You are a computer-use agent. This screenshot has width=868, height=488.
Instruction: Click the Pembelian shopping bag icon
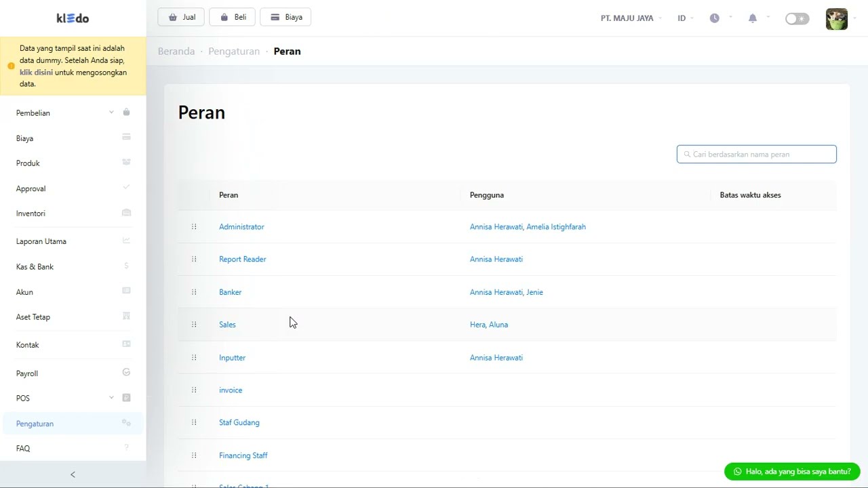[126, 113]
